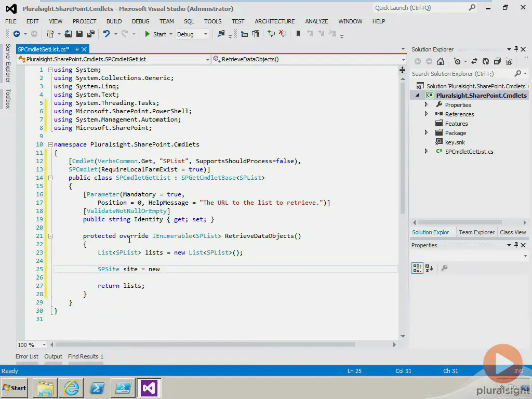
Task: Sort properties alphabetically in the Properties panel
Action: 429,268
